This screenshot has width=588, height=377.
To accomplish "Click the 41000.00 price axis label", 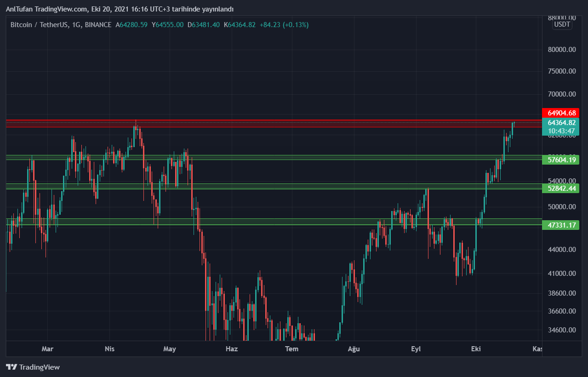I will pos(561,274).
